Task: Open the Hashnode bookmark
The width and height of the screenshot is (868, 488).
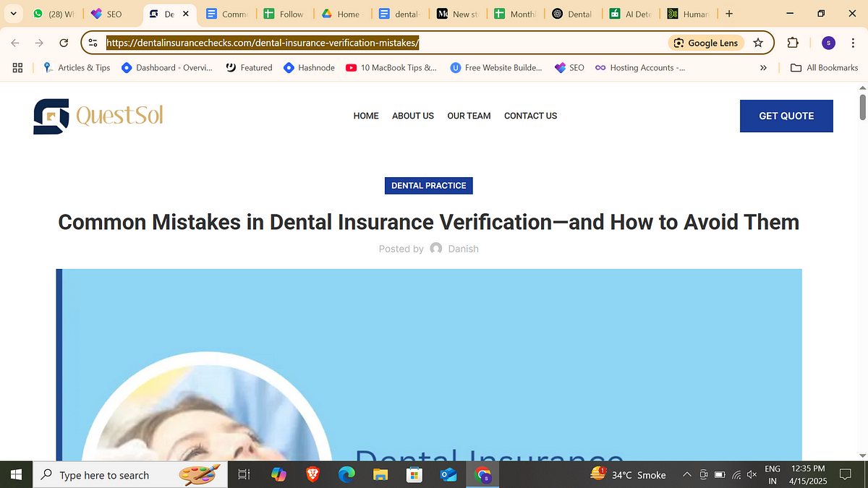Action: click(x=309, y=67)
